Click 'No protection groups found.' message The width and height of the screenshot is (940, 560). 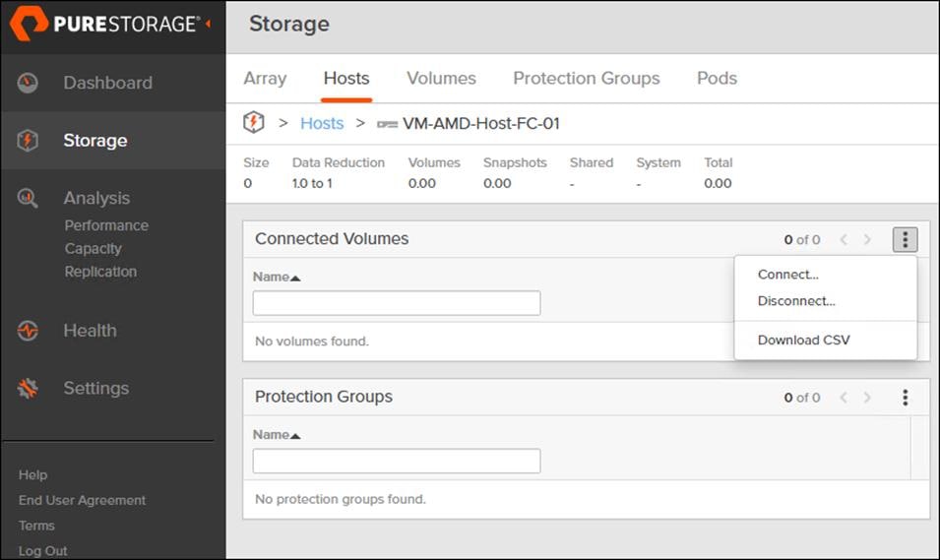coord(340,499)
